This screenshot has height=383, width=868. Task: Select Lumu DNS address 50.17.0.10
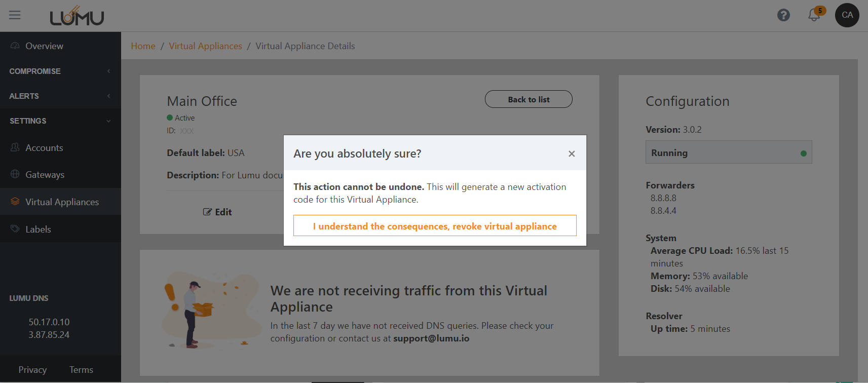(49, 322)
